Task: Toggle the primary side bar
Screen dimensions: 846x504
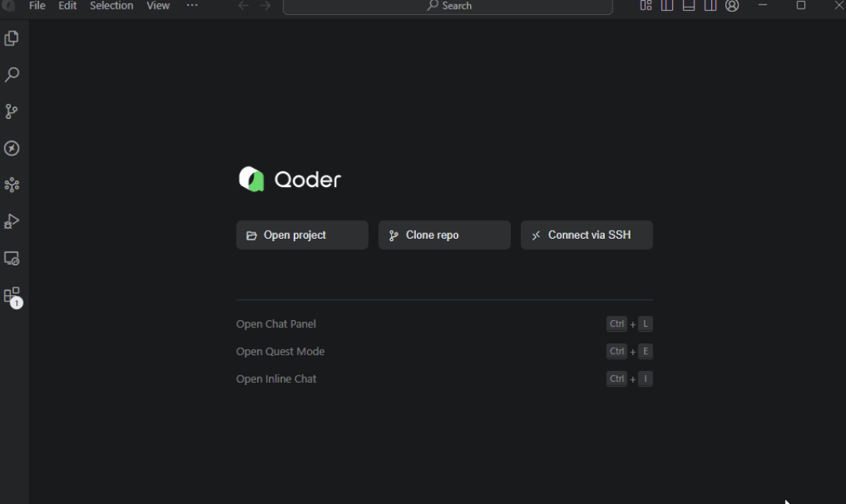Action: [x=667, y=5]
